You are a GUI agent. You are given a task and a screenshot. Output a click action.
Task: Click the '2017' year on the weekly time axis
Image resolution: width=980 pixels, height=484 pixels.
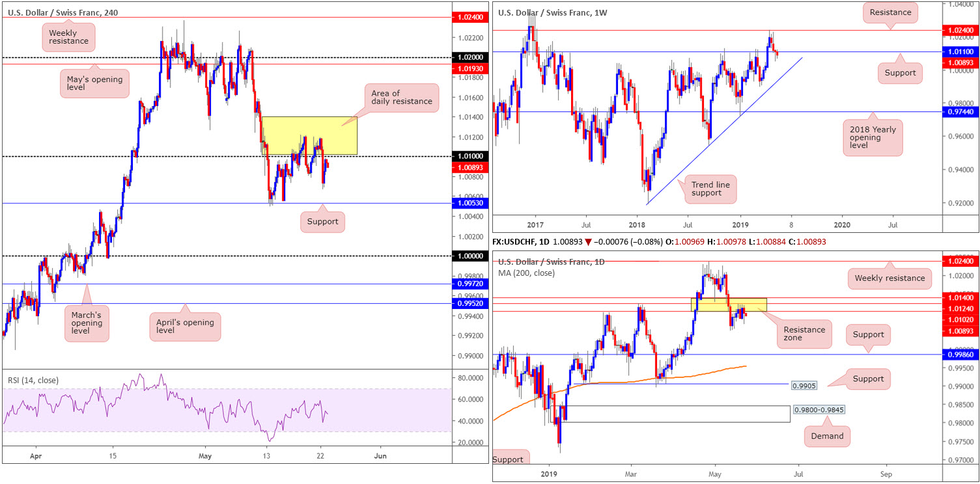(x=535, y=224)
